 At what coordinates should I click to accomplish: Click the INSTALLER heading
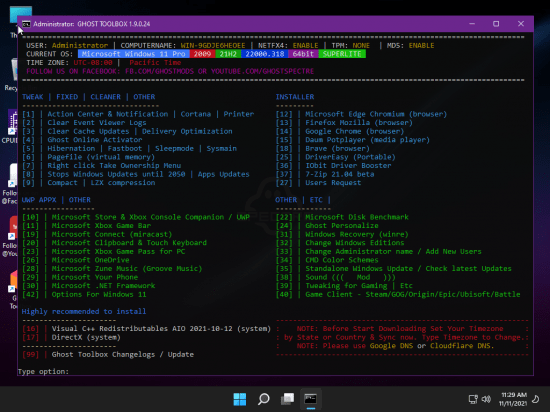point(295,97)
